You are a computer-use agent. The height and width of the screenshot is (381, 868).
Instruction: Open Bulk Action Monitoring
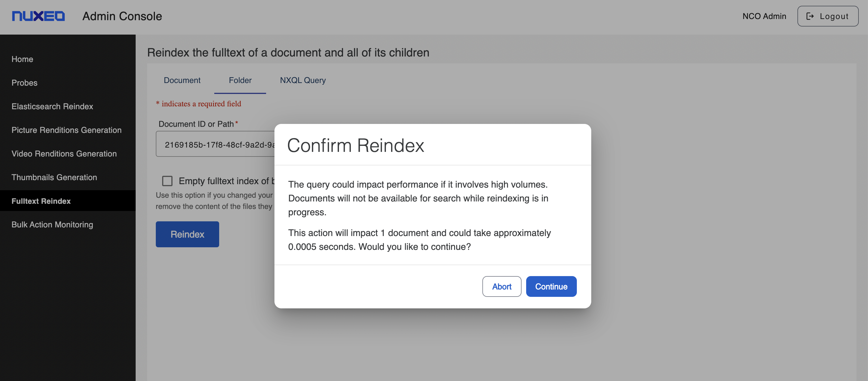52,225
